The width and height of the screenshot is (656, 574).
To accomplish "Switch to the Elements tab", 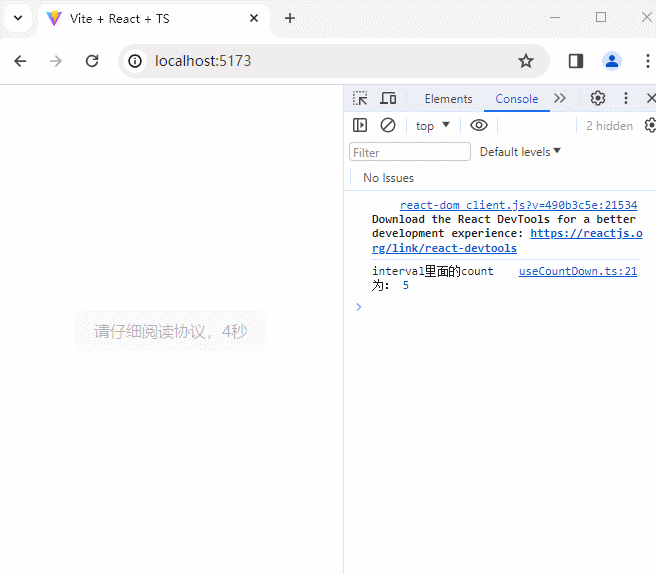I will tap(448, 99).
